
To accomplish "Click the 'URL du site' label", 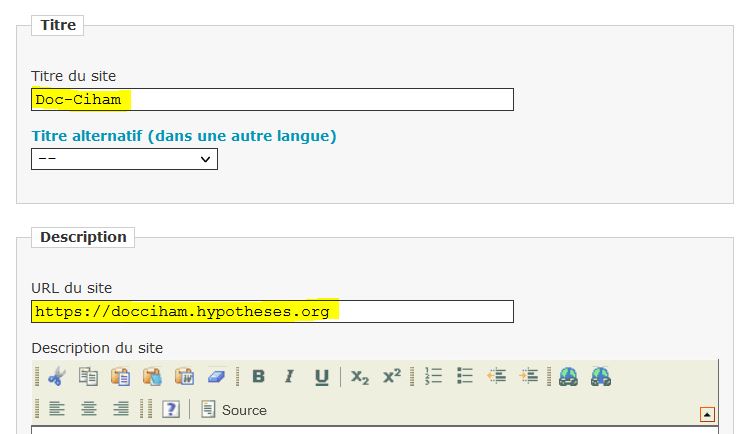I will pyautogui.click(x=72, y=288).
